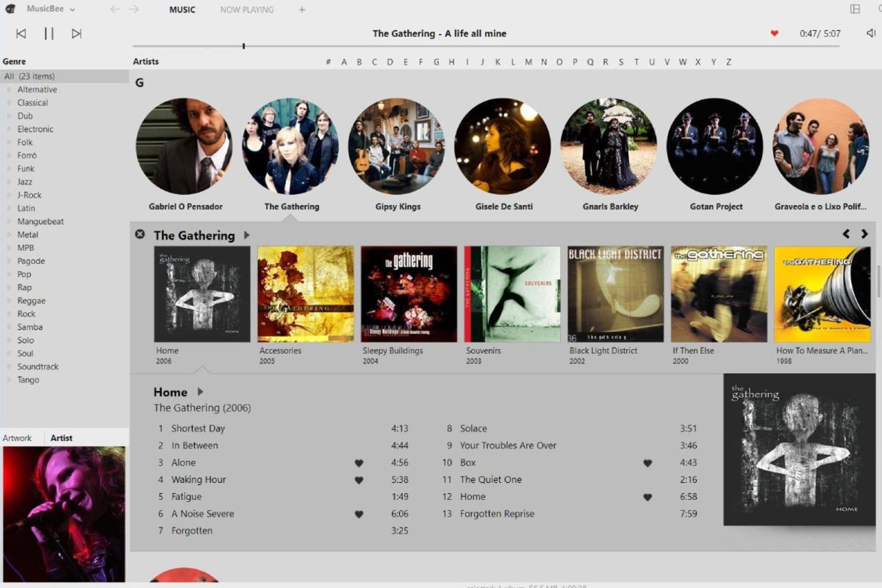Expand the Soundtrack genre
The height and width of the screenshot is (588, 882).
point(9,367)
